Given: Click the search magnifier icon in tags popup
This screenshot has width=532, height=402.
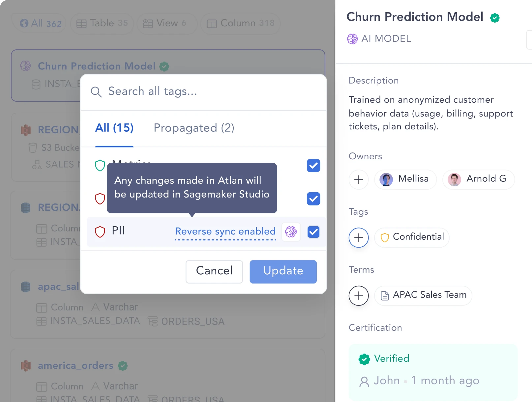Looking at the screenshot, I should point(96,92).
